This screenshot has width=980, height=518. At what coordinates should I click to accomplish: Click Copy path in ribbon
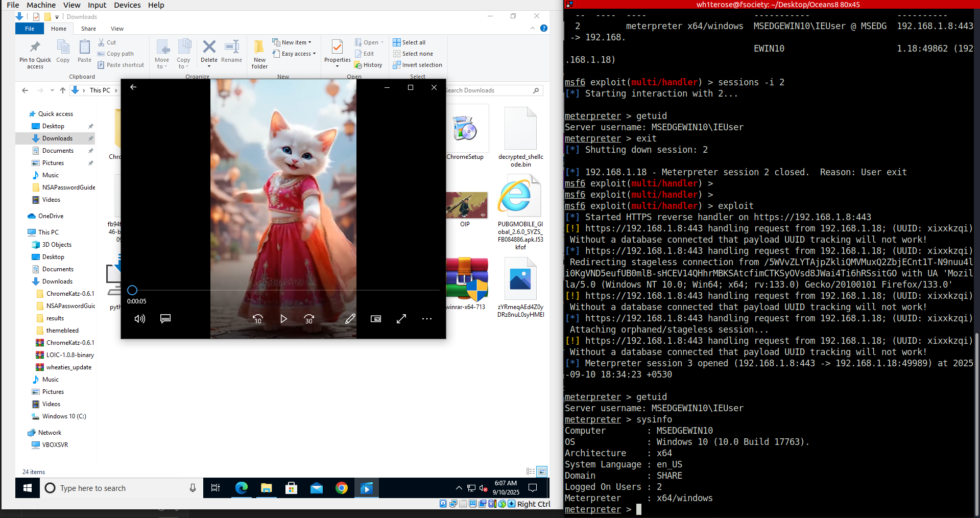point(116,54)
